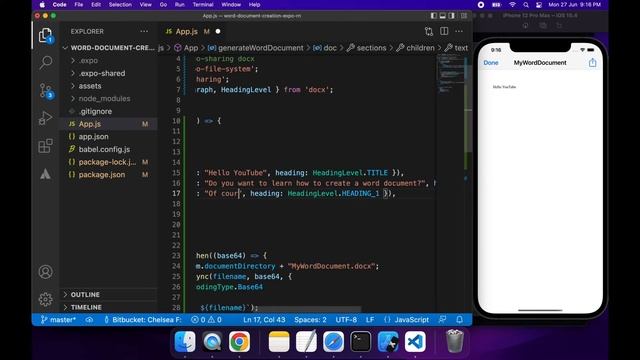Expand the TIMELINE section

pyautogui.click(x=108, y=307)
